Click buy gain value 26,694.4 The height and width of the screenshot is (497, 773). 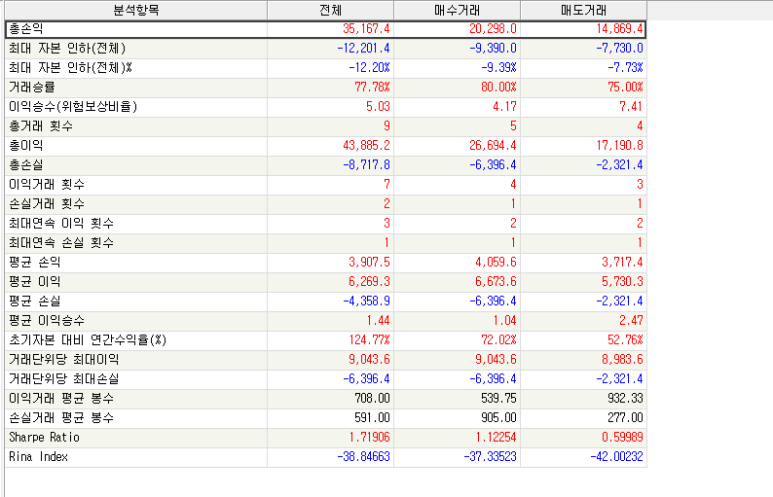(493, 145)
